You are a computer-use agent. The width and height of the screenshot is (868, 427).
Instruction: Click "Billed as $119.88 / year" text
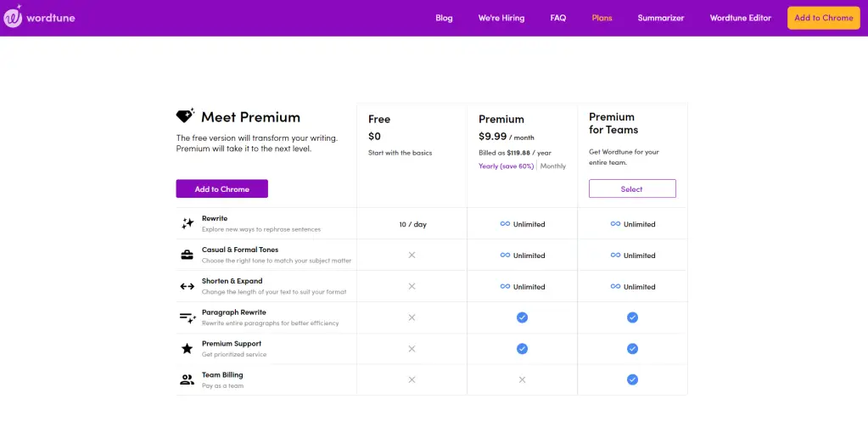pos(515,153)
